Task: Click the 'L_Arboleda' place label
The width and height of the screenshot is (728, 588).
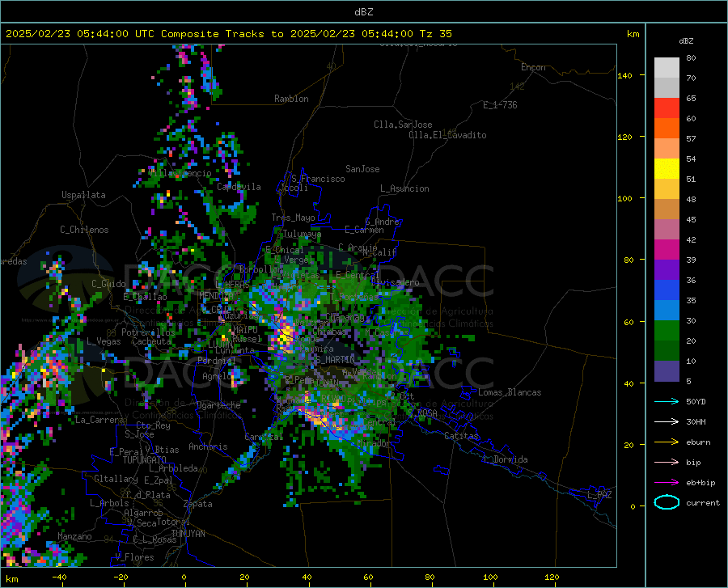Action: [x=173, y=468]
